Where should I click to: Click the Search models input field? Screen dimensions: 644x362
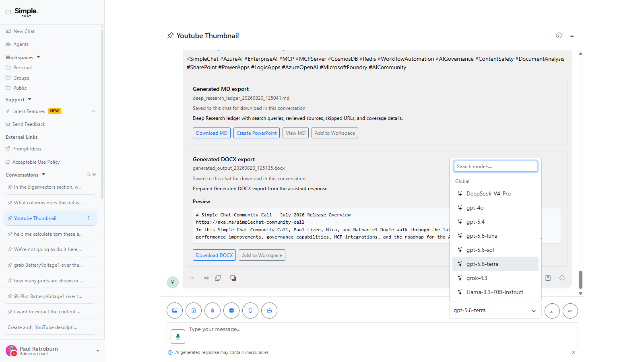coord(495,167)
